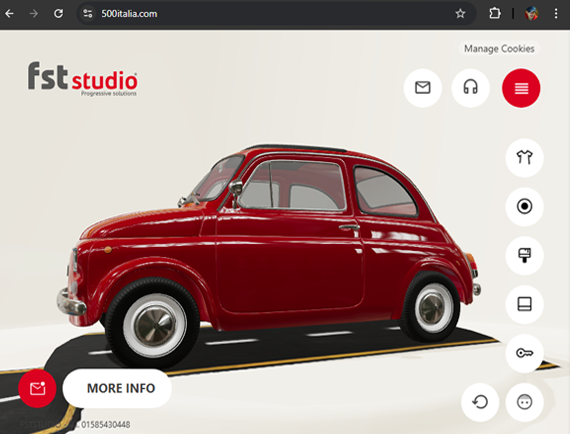Reset view with the circular arrow icon
This screenshot has height=434, width=570.
480,402
